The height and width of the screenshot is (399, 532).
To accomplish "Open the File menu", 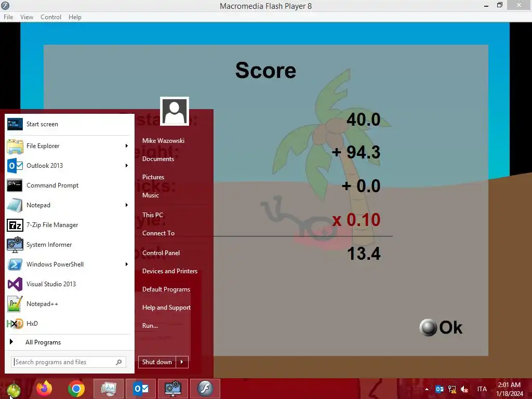I will 8,17.
